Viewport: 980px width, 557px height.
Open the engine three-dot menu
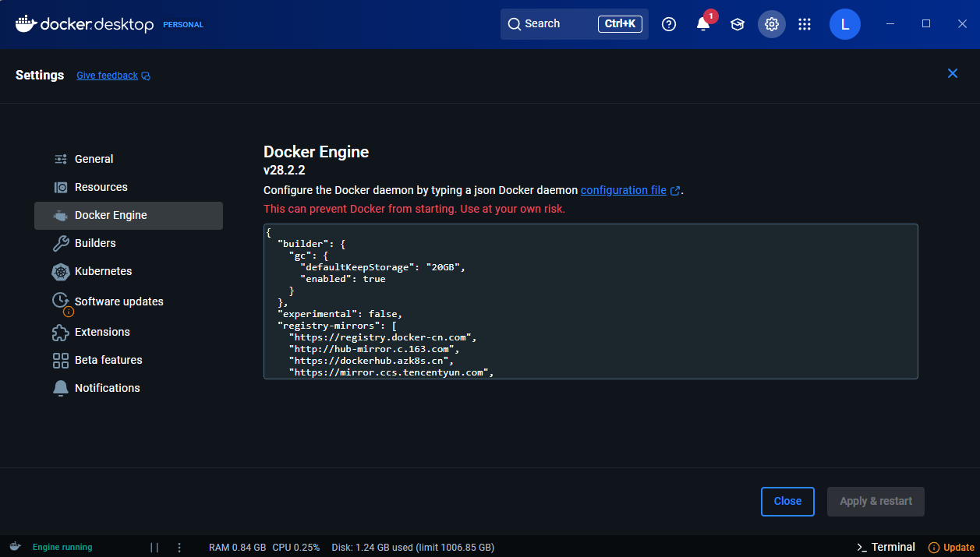[x=179, y=548]
